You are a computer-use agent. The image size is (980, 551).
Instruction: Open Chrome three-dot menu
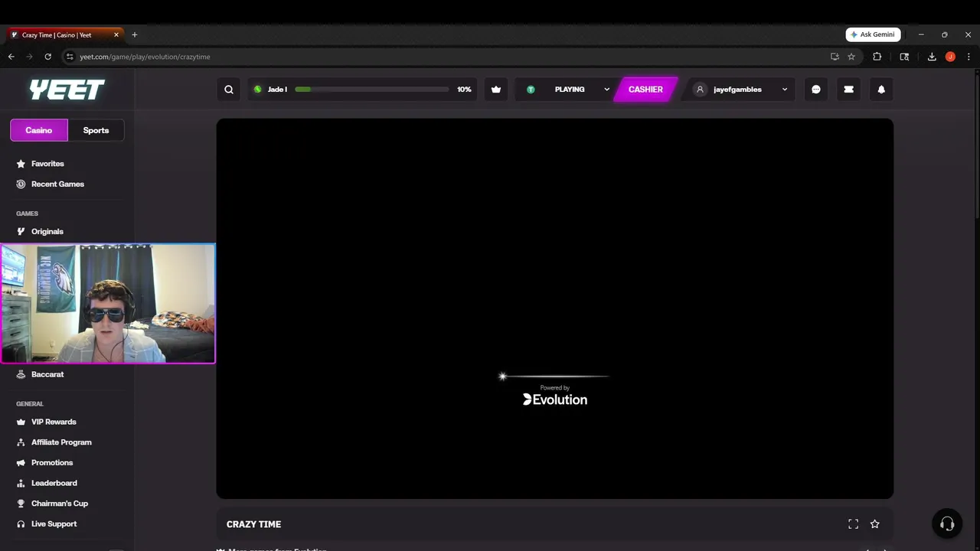[969, 57]
